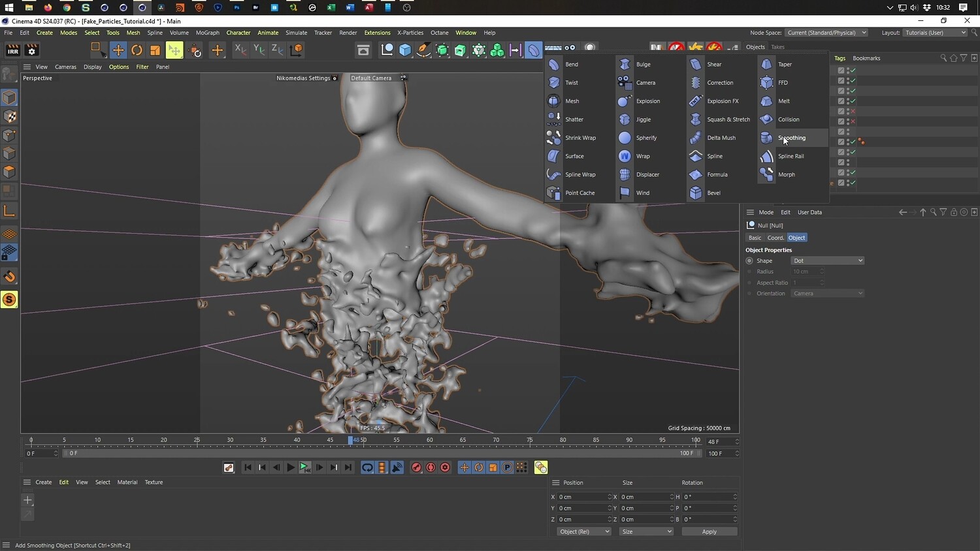The width and height of the screenshot is (980, 551).
Task: Toggle the red X enable flag in Objects list
Action: tap(853, 111)
